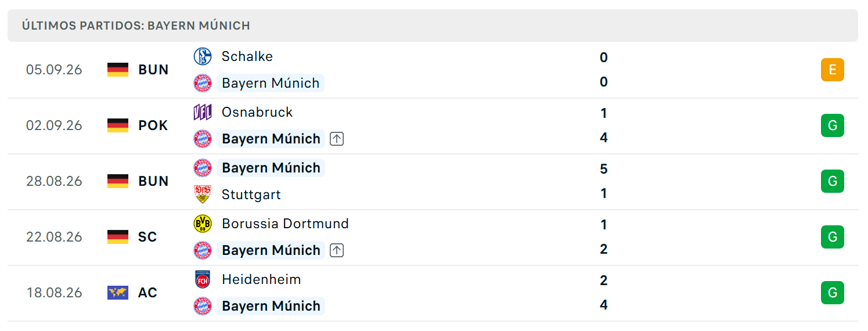This screenshot has height=331, width=868.
Task: Open the 18.08.26 Heidenheim match row
Action: coord(433,293)
